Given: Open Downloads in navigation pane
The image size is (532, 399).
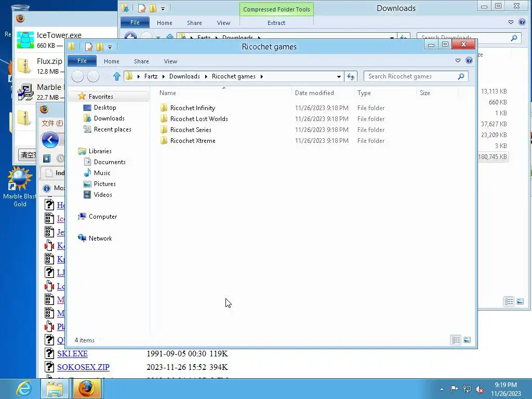Looking at the screenshot, I should (x=109, y=118).
